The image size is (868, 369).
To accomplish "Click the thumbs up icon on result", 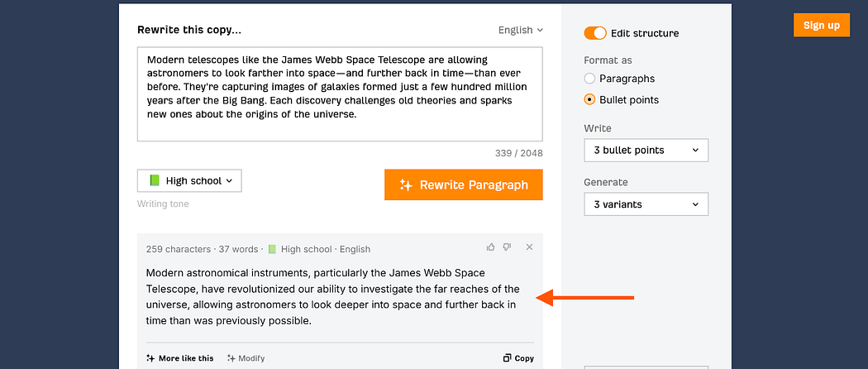I will pos(490,247).
